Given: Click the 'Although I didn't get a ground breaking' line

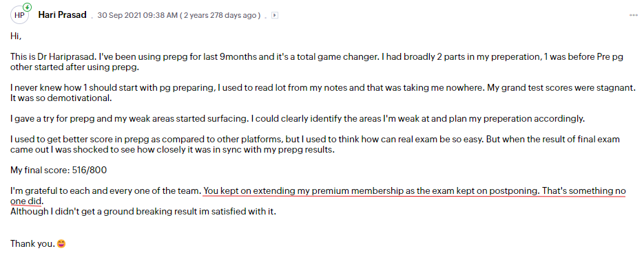Looking at the screenshot, I should tap(143, 212).
